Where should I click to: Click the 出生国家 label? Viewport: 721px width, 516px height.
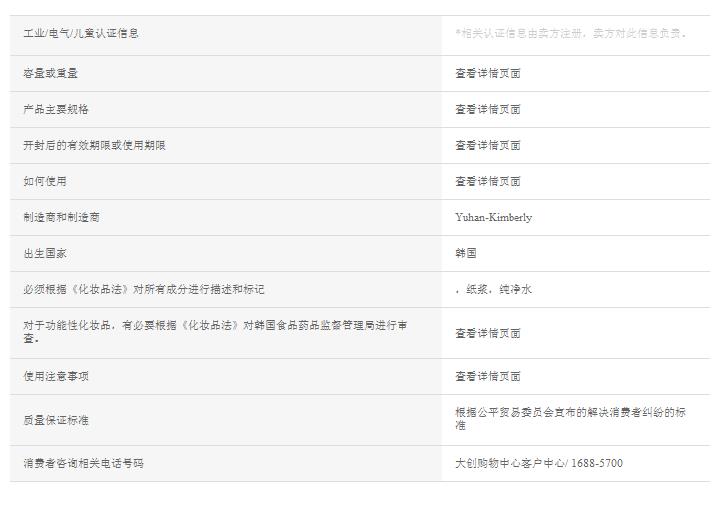pos(45,254)
